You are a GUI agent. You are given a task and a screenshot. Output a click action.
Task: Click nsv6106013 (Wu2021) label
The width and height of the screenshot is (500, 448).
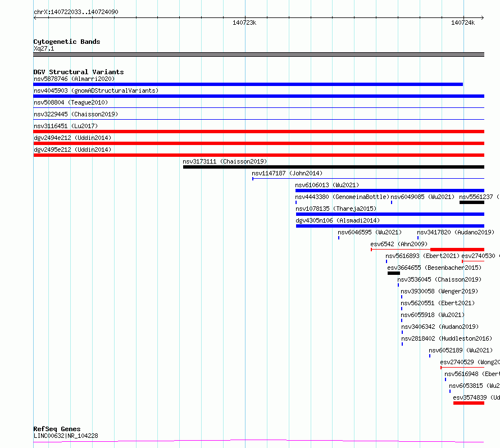click(x=327, y=185)
